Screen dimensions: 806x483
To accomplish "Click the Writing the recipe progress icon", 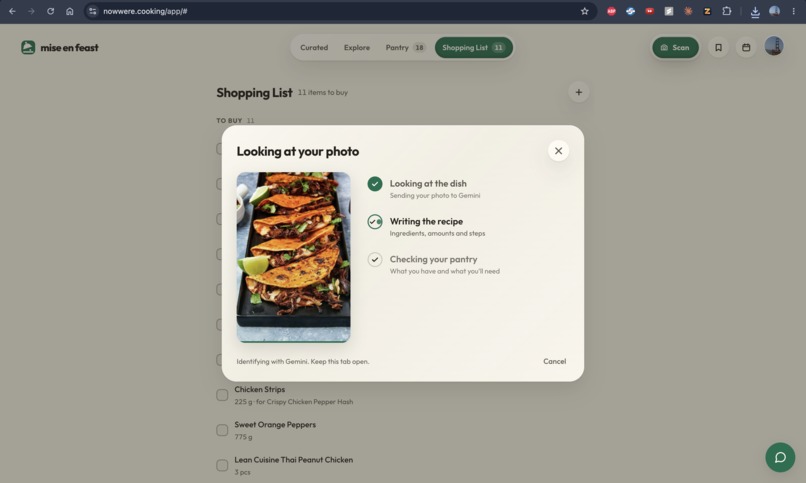I will tap(375, 221).
